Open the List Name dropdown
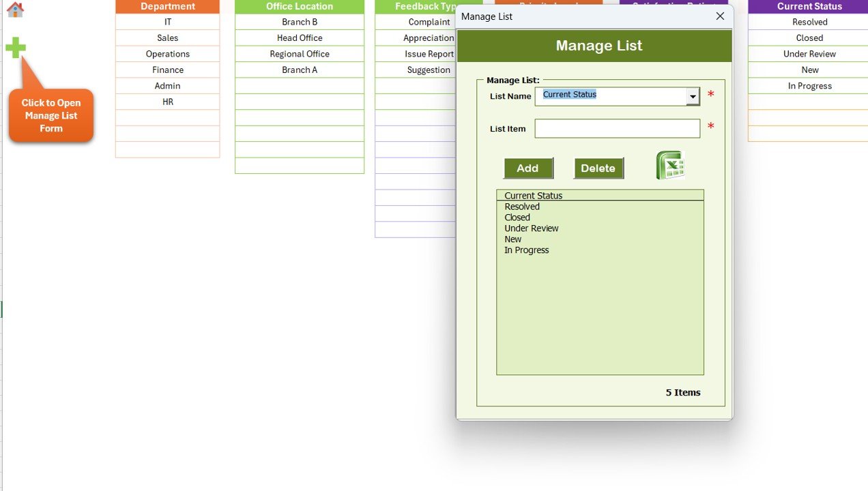 coord(693,95)
